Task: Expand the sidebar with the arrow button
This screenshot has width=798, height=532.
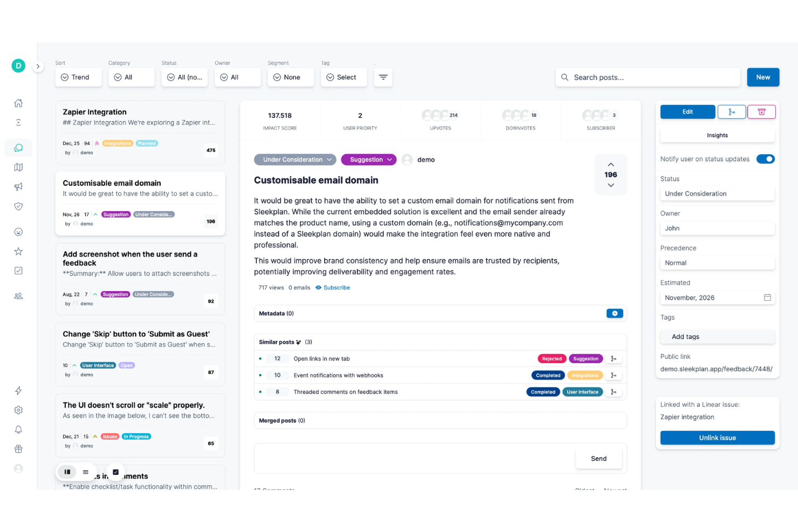Action: coord(38,66)
